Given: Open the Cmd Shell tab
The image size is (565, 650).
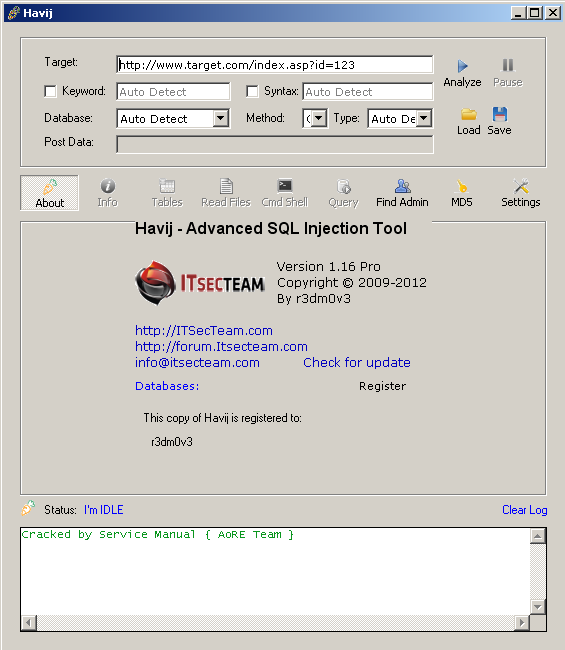Looking at the screenshot, I should coord(285,193).
